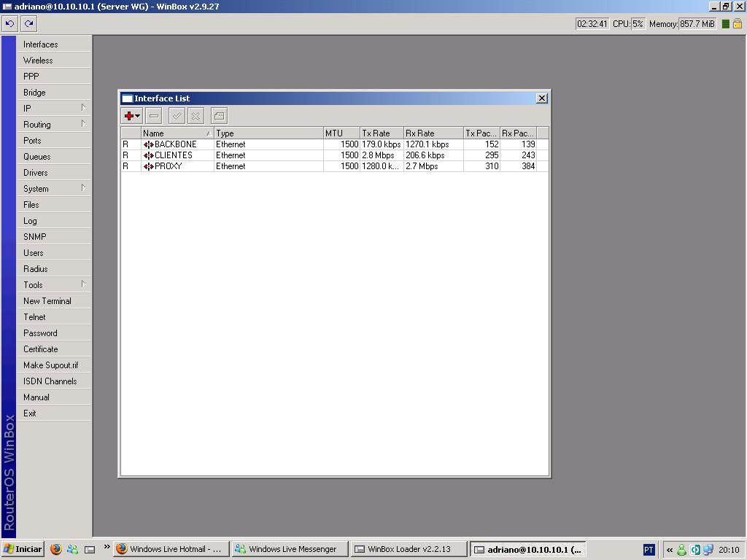Screen dimensions: 747x560
Task: Select the PROXY interface row name
Action: 169,166
